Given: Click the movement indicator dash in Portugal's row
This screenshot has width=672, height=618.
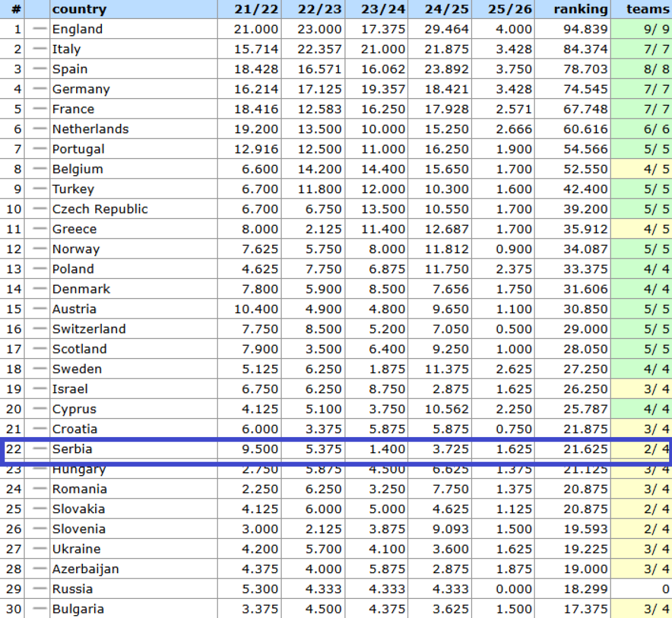Looking at the screenshot, I should 39,149.
